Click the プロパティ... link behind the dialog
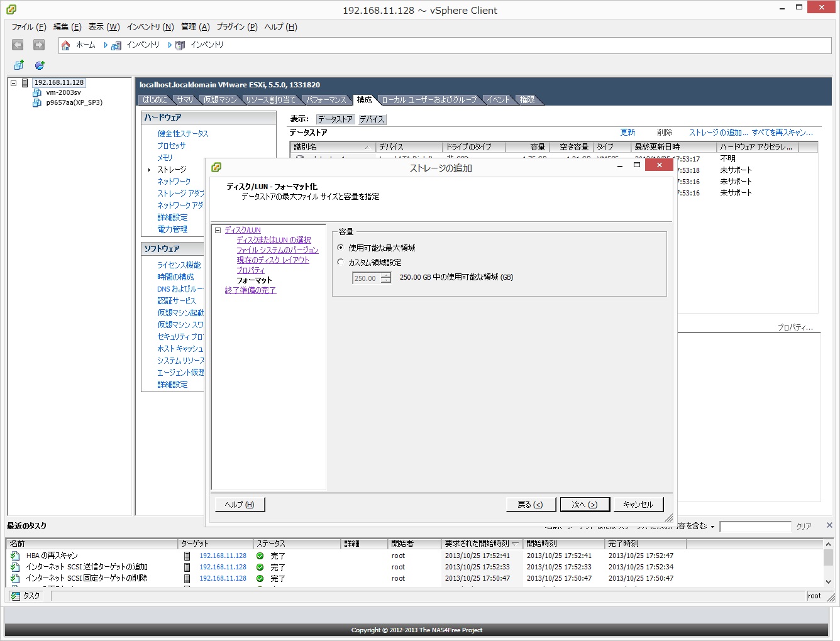The height and width of the screenshot is (641, 840). click(x=795, y=327)
